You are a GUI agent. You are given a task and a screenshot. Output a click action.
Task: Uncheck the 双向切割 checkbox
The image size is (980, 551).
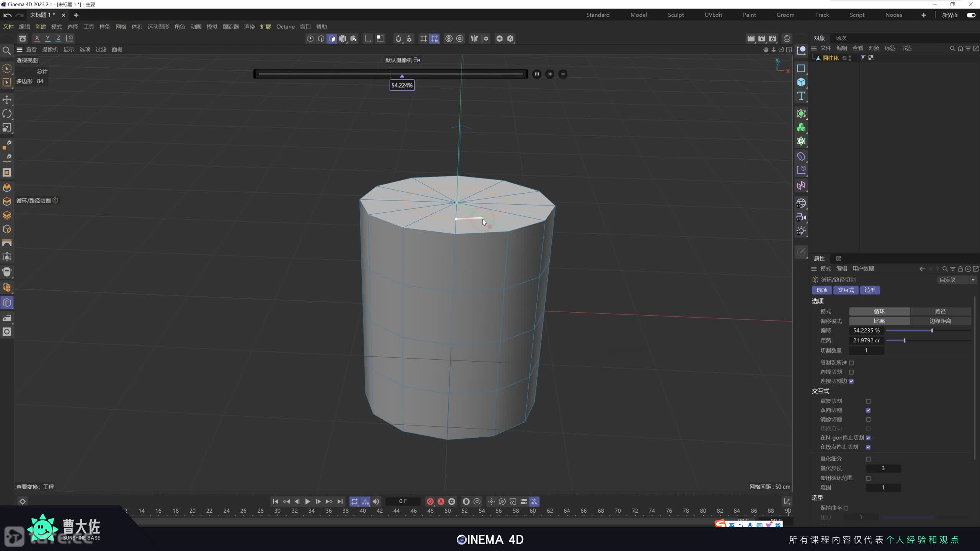868,410
